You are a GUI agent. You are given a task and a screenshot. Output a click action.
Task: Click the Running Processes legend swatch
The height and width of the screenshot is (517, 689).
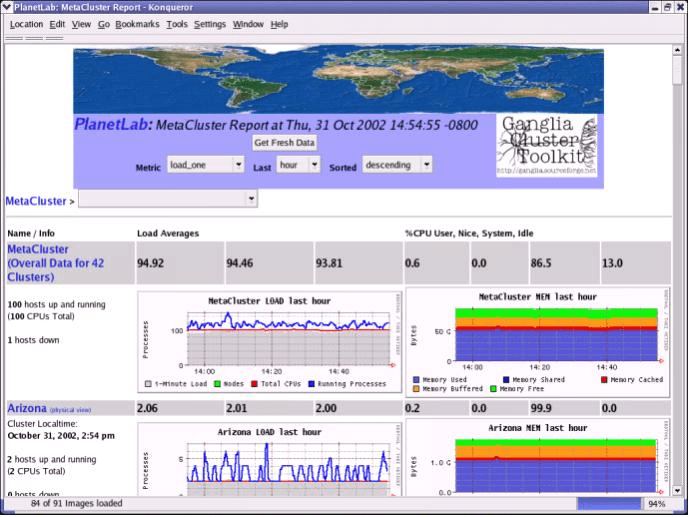pos(312,384)
